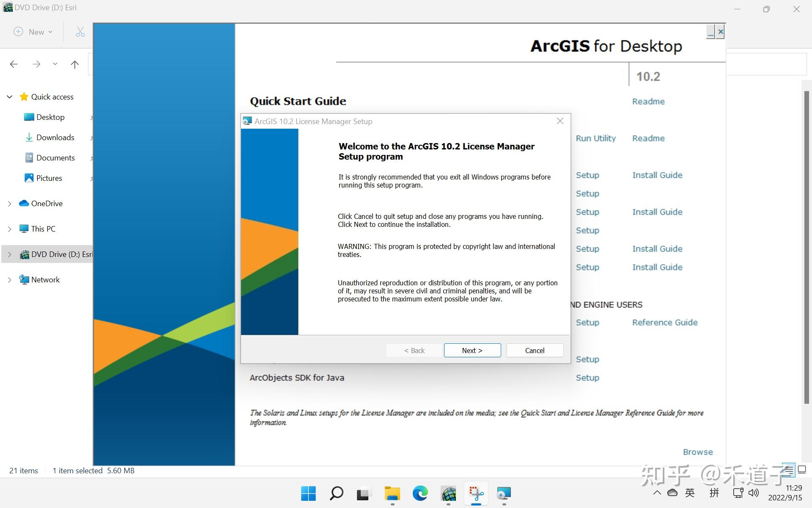812x508 pixels.
Task: Select the Cut icon in Explorer toolbar
Action: point(80,32)
